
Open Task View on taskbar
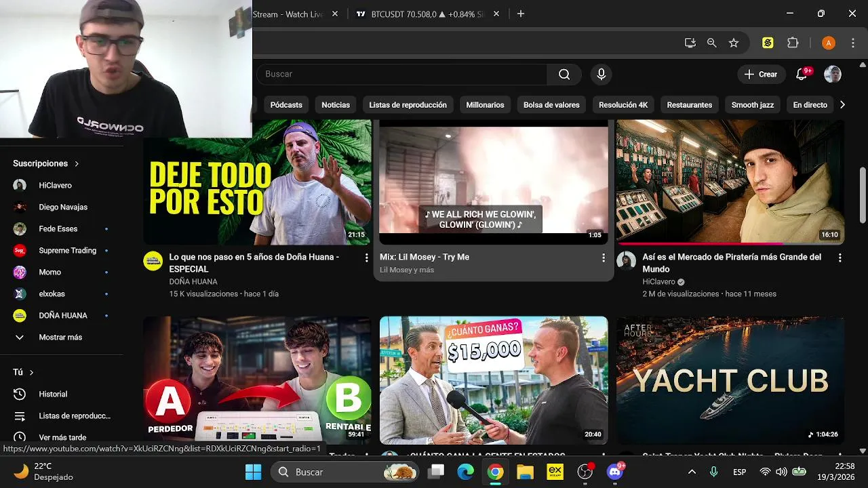437,472
